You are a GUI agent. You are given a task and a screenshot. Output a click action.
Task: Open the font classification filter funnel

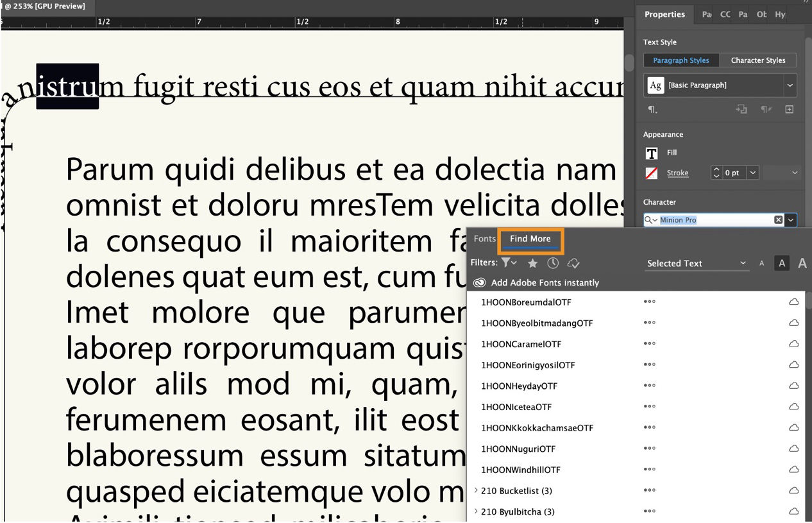coord(509,262)
